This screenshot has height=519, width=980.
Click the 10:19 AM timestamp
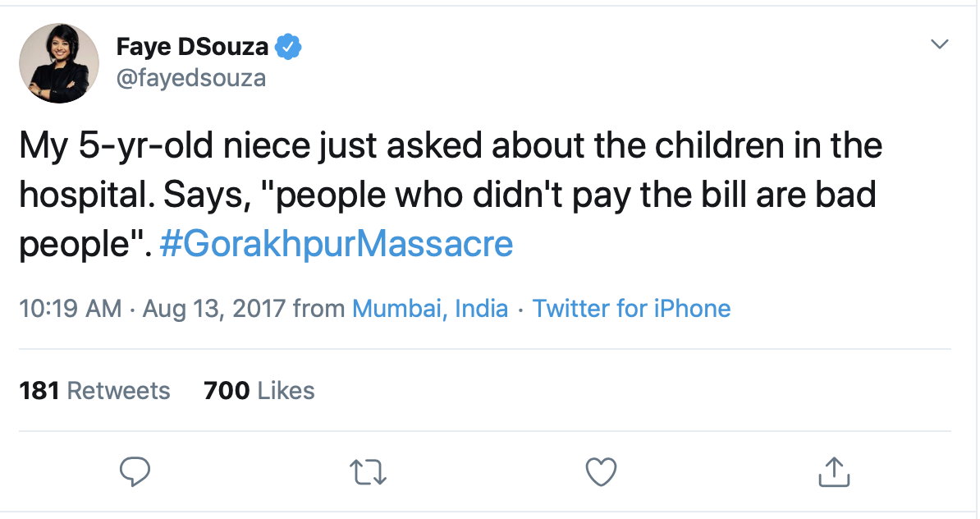[71, 309]
